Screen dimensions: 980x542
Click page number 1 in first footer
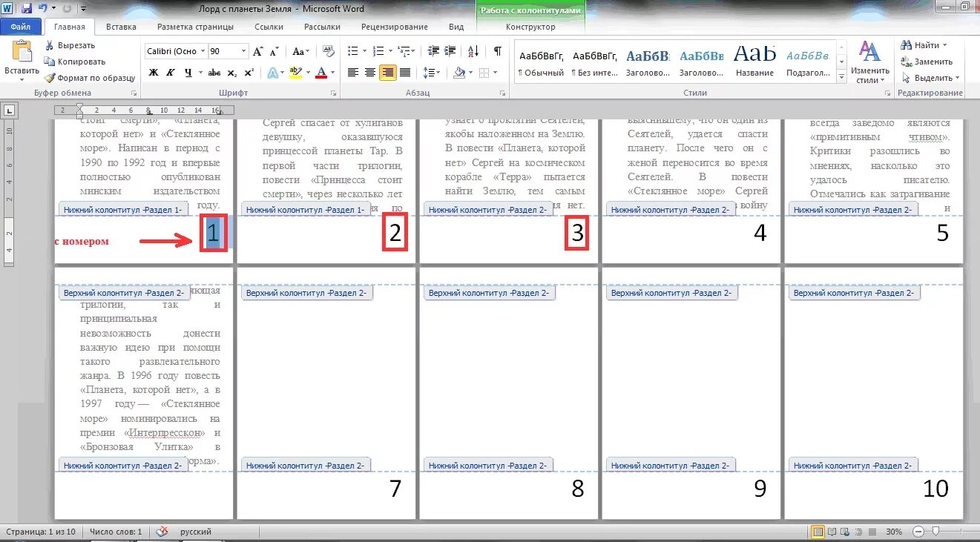click(214, 234)
